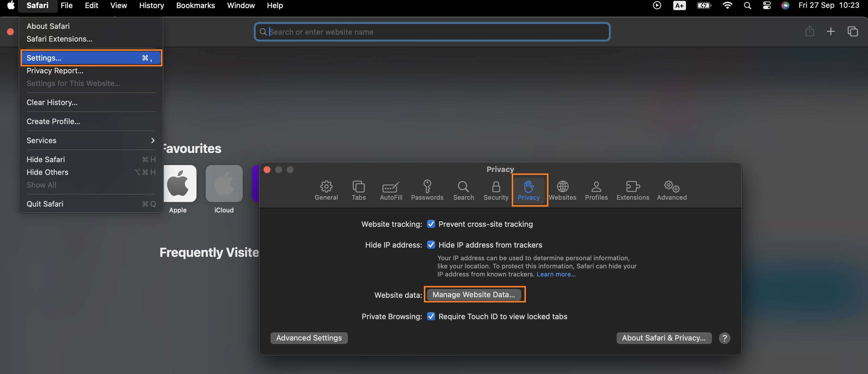Open the Advanced settings pane
This screenshot has width=868, height=374.
[x=671, y=190]
